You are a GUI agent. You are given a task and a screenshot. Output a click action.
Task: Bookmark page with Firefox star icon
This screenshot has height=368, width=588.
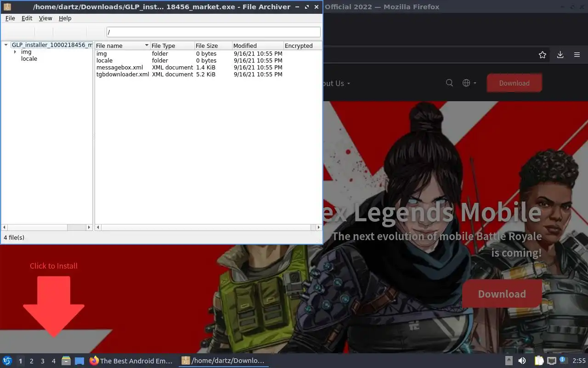click(543, 55)
